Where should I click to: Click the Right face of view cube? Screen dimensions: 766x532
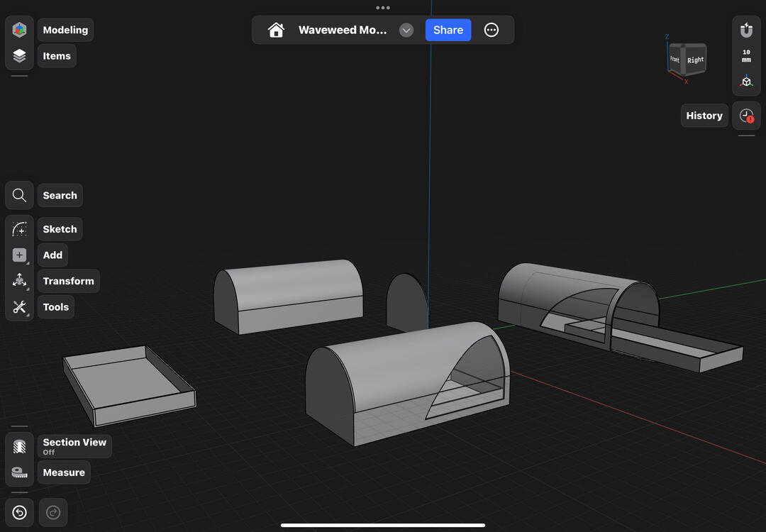click(x=695, y=60)
